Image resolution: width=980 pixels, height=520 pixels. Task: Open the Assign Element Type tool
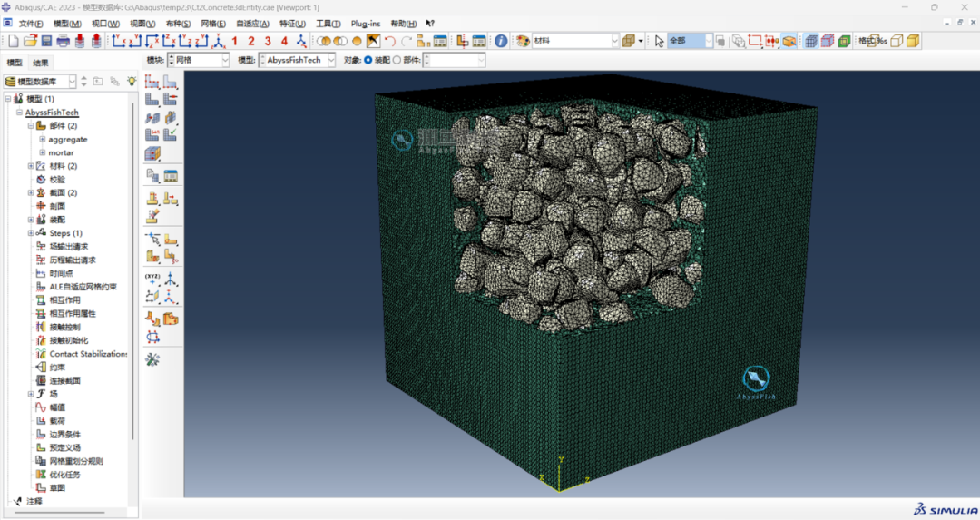coord(152,134)
